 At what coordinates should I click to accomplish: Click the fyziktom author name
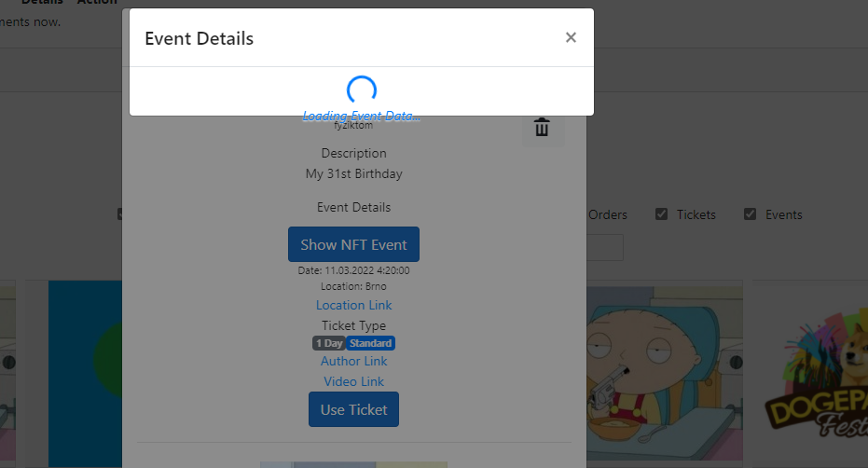(353, 126)
